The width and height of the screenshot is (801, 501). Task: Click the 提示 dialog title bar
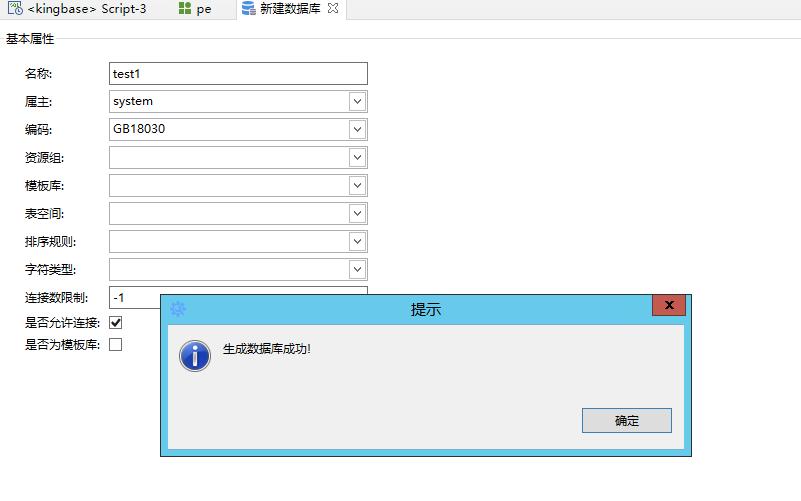pyautogui.click(x=425, y=309)
